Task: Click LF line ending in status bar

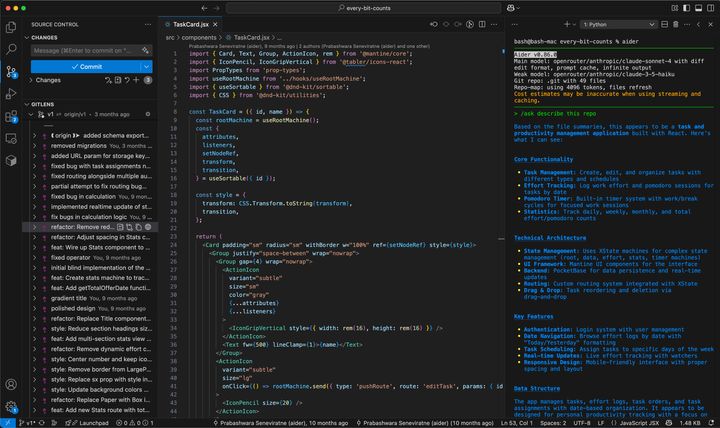Action: tap(601, 423)
